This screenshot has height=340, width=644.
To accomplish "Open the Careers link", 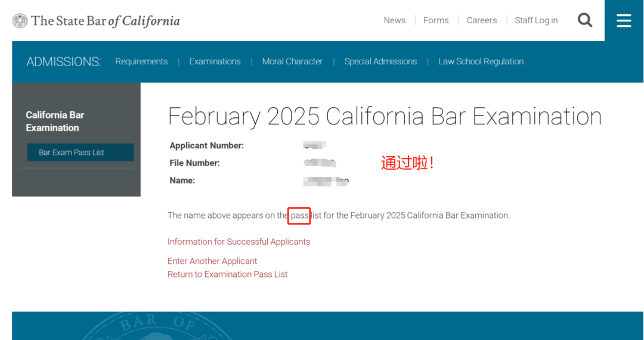I will 481,20.
